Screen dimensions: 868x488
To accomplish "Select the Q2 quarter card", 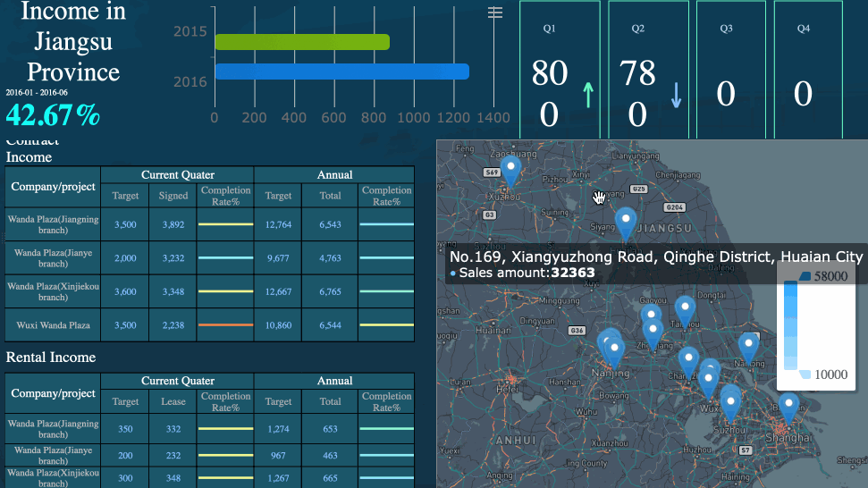I will pyautogui.click(x=648, y=69).
